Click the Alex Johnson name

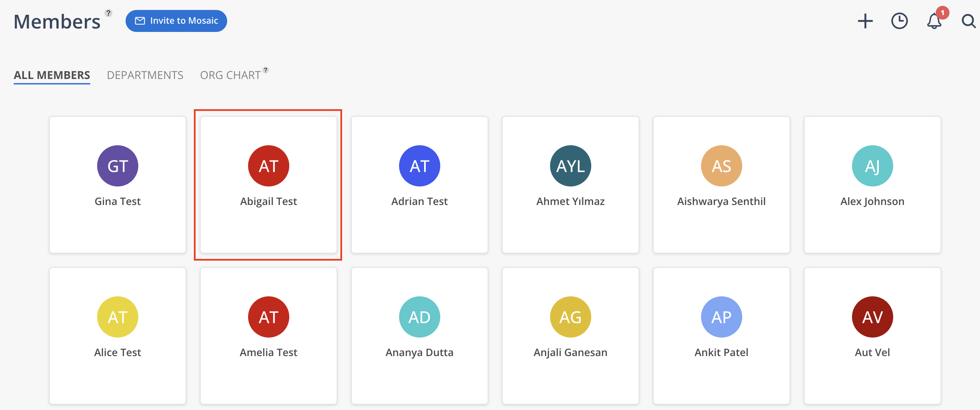tap(872, 201)
